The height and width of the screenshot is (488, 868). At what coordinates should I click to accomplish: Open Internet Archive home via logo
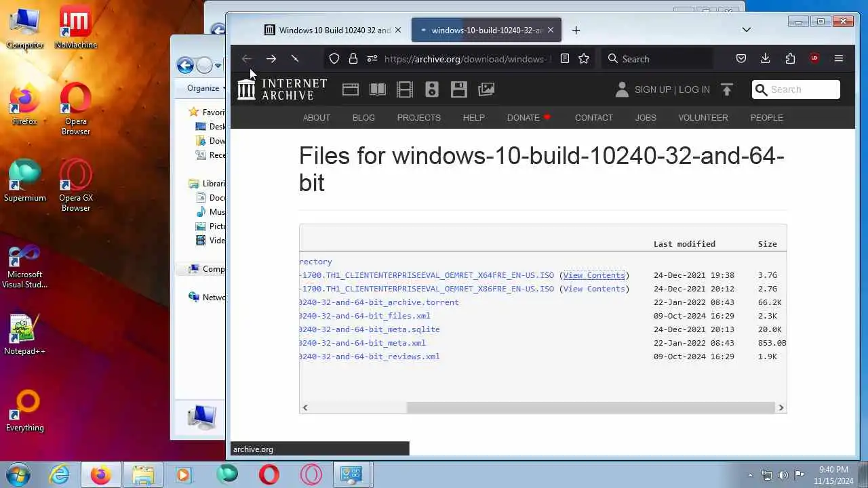click(x=282, y=89)
